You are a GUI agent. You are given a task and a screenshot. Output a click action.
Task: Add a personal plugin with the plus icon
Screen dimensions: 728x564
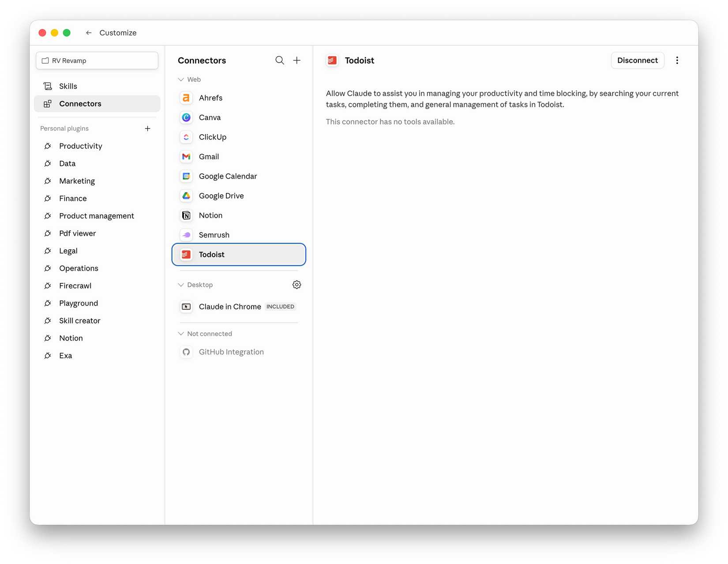148,128
